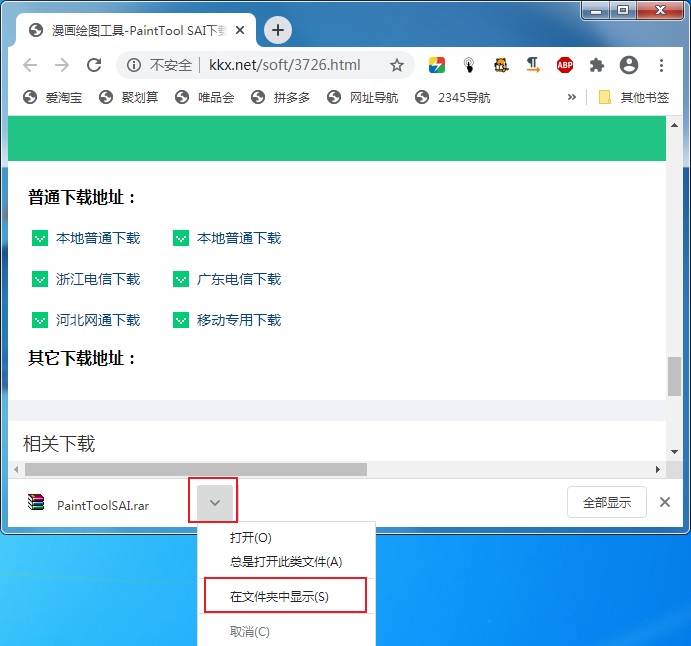The height and width of the screenshot is (646, 691).
Task: Go forward with the browser arrow
Action: (x=62, y=65)
